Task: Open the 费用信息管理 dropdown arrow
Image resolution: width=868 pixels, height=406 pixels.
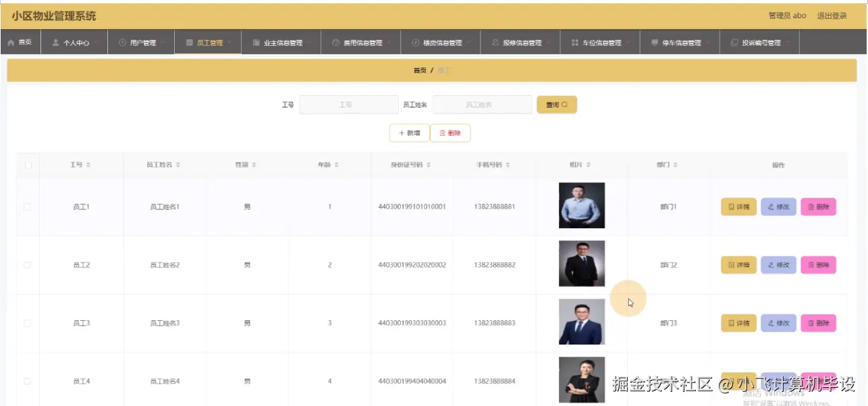Action: pyautogui.click(x=389, y=43)
